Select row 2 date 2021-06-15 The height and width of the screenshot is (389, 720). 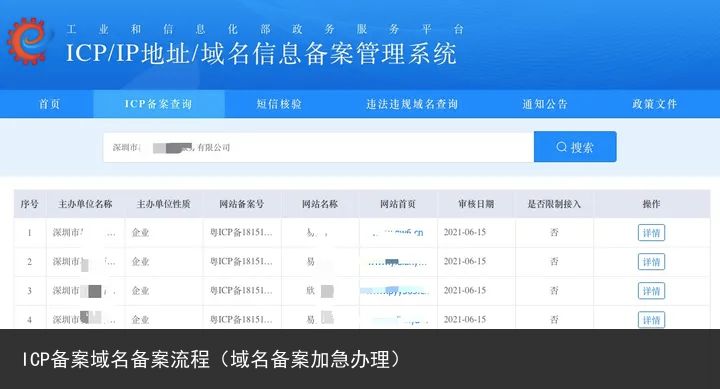[465, 261]
